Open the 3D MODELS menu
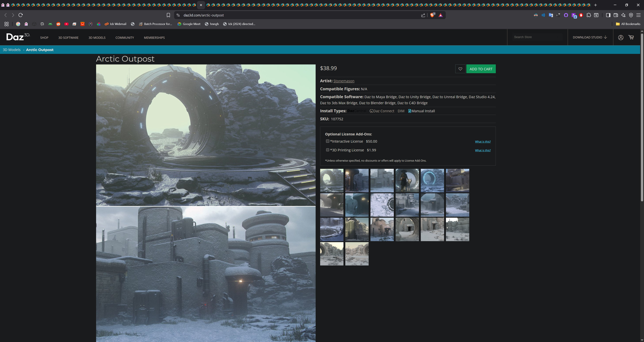 tap(97, 38)
